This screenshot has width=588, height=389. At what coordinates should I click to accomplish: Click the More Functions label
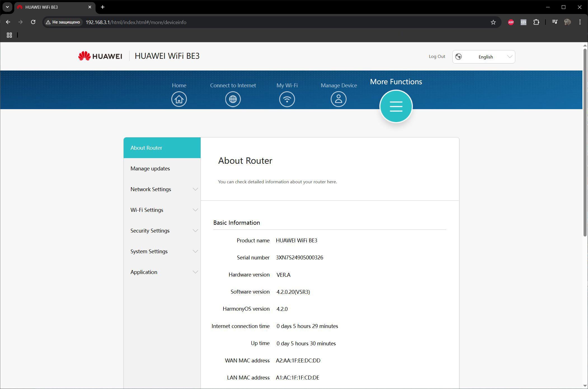pos(396,82)
